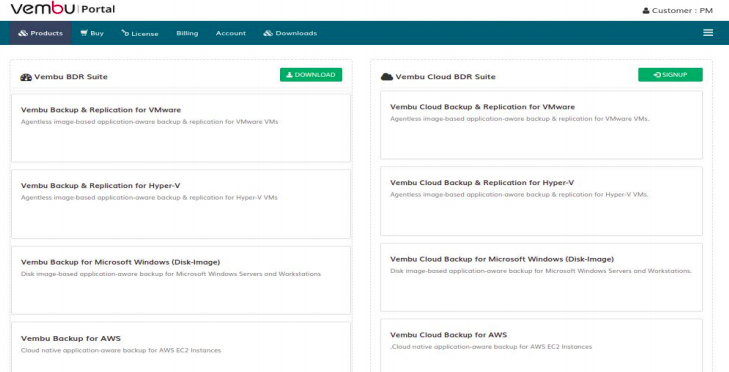Go to the License menu item
Screen dimensions: 729x372
pyautogui.click(x=139, y=33)
